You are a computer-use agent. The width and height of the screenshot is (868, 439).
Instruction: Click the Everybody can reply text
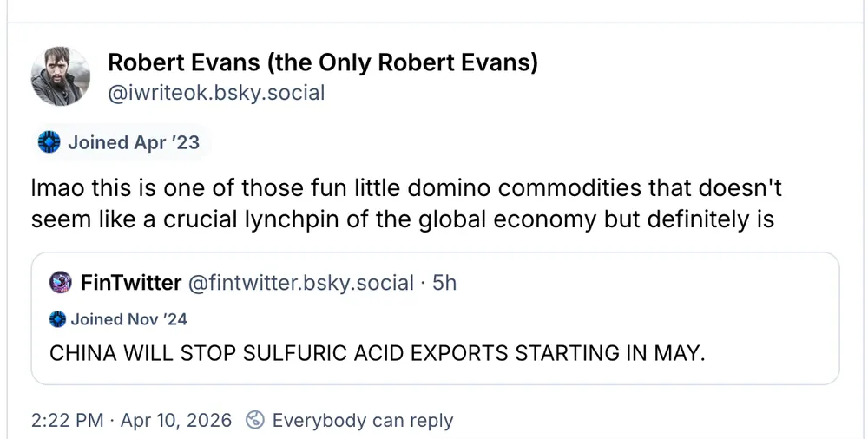point(362,421)
